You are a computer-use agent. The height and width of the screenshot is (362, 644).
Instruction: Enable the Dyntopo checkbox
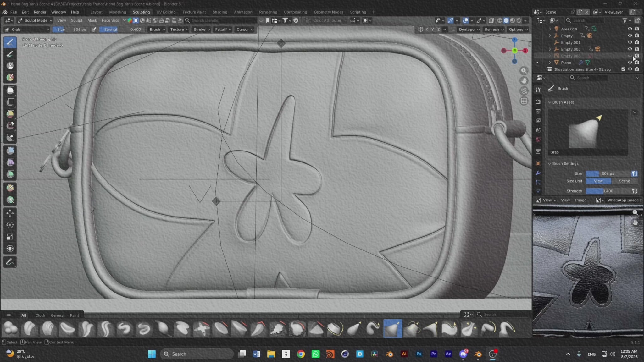pos(453,30)
